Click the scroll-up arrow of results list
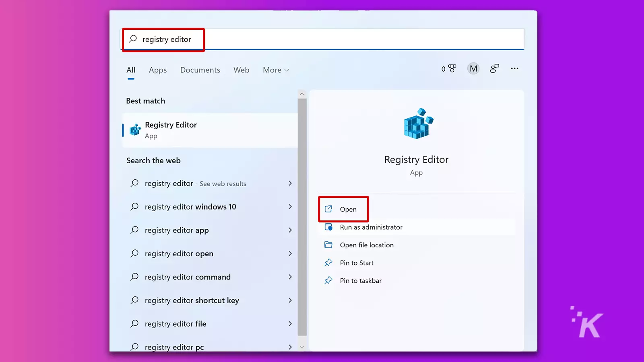Image resolution: width=644 pixels, height=362 pixels. (302, 94)
